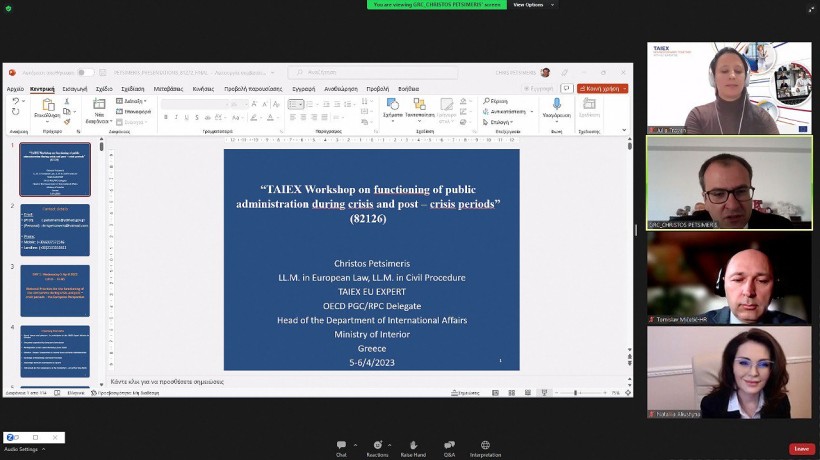820x460 pixels.
Task: Click the Redo icon in PowerPoint
Action: (16, 111)
